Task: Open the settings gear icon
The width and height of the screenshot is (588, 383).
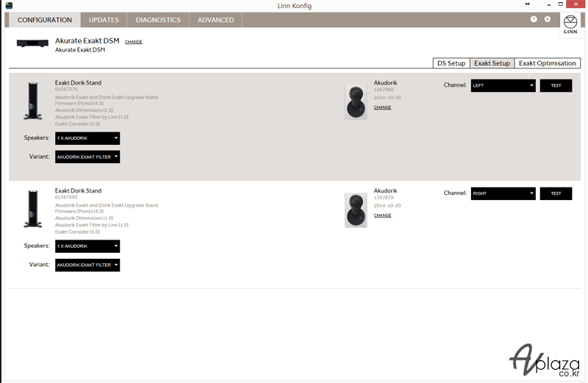Action: point(548,19)
